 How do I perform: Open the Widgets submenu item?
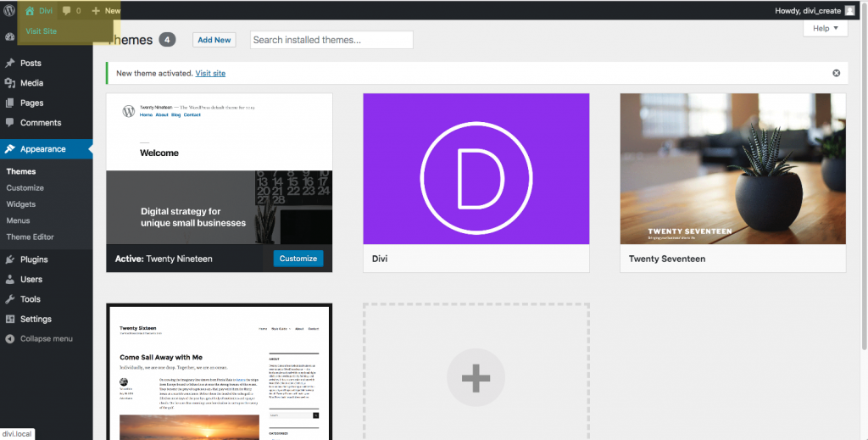click(x=21, y=204)
